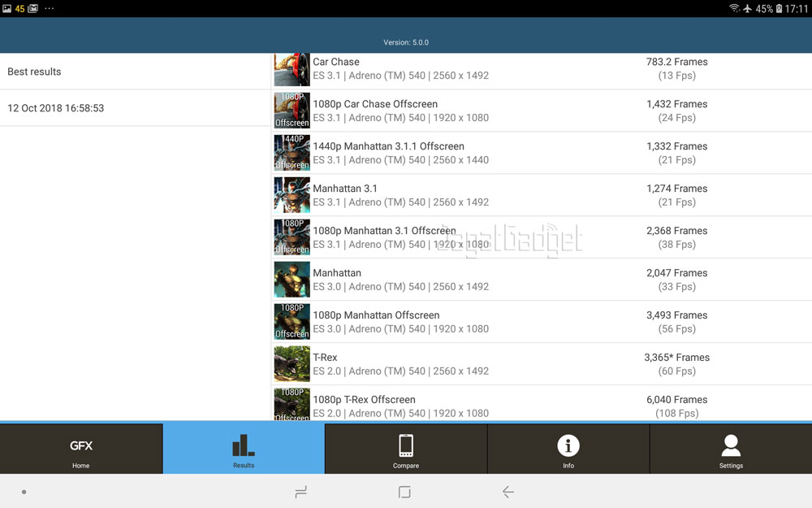
Task: Open the T-Rex test title
Action: (326, 358)
